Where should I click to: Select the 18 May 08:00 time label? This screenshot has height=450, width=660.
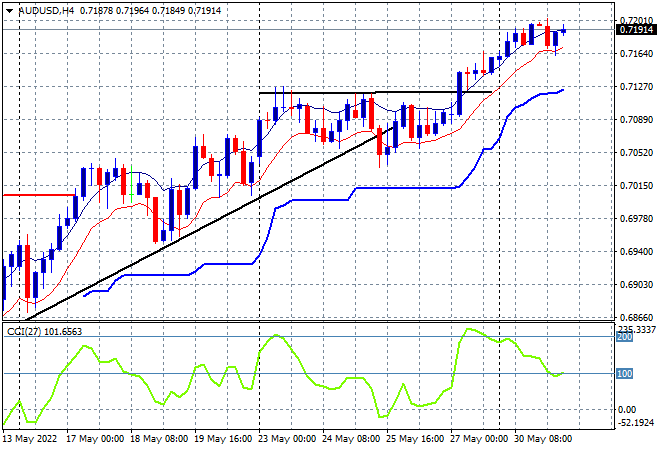[159, 439]
